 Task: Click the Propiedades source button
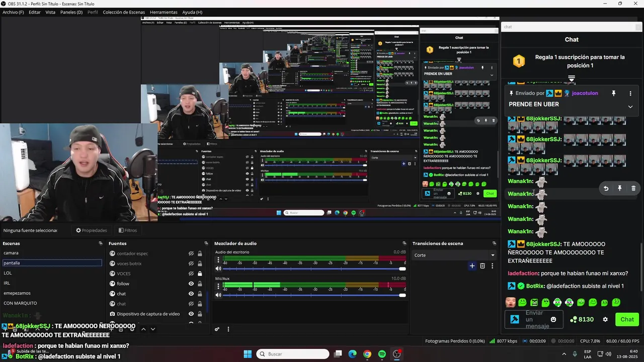92,230
